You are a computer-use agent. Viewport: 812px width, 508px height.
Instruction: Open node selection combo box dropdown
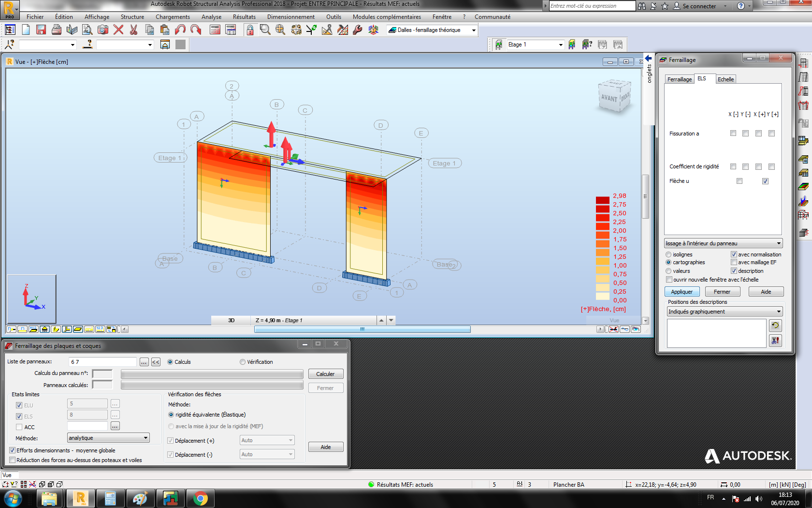click(72, 45)
